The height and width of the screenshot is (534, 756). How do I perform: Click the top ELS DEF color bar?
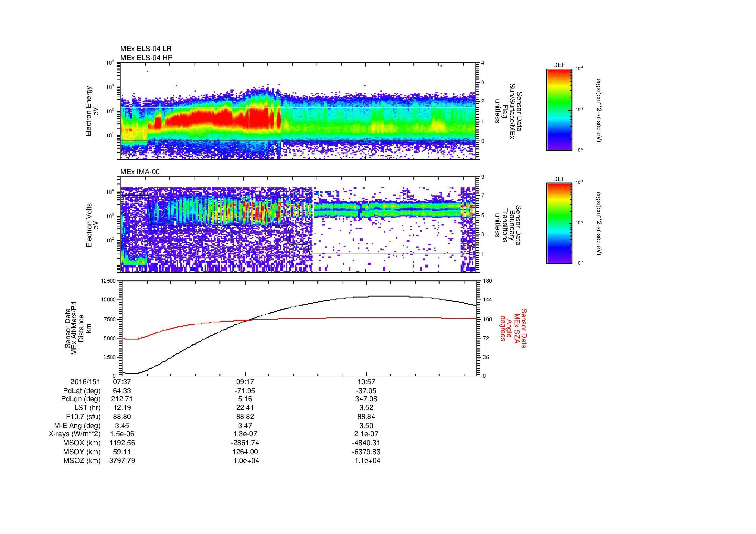(x=559, y=110)
